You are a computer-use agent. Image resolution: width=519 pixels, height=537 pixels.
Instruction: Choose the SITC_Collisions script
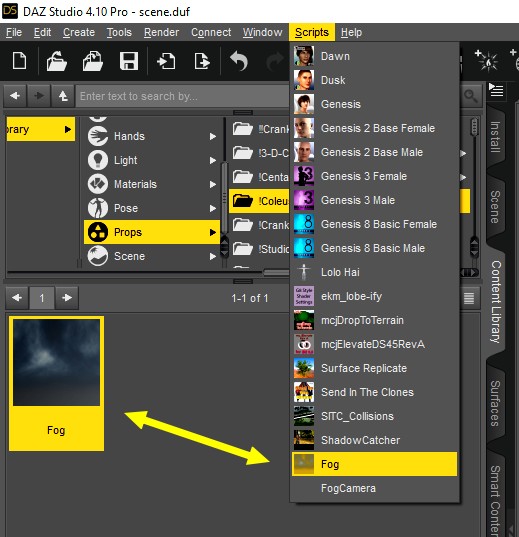pyautogui.click(x=374, y=416)
